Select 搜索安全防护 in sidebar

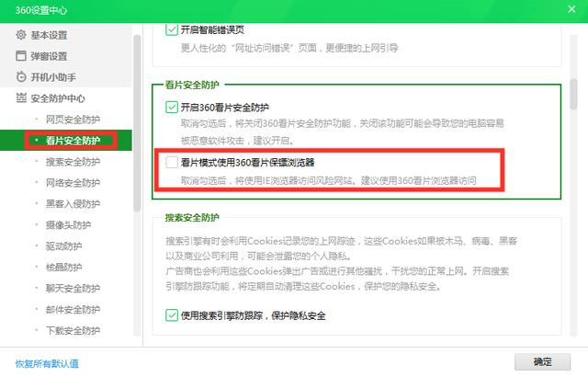click(x=66, y=162)
